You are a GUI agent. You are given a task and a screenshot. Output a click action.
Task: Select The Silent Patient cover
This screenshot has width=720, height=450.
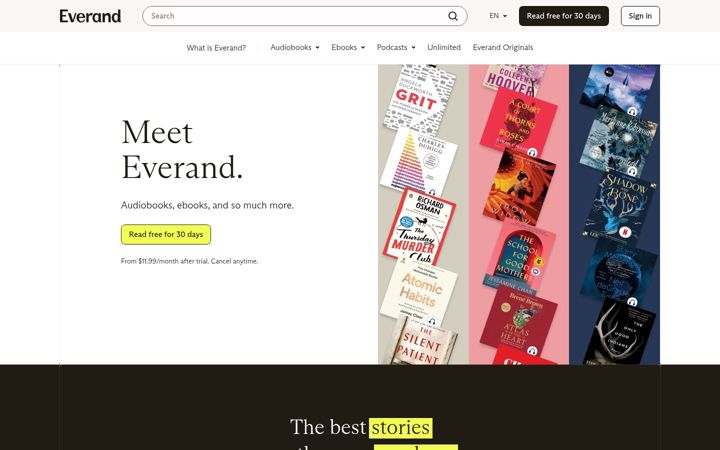click(x=421, y=341)
